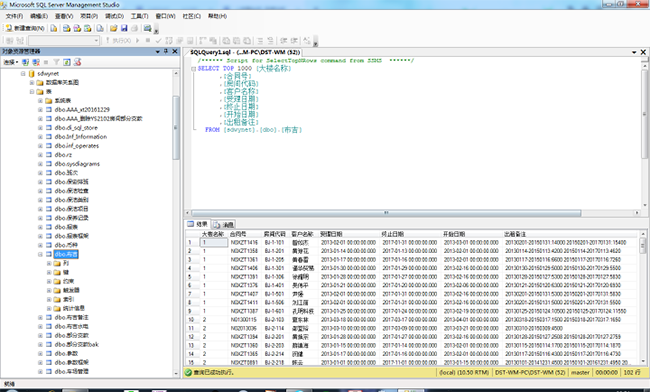650x392 pixels.
Task: Pin the Object Explorer panel
Action: [x=166, y=51]
